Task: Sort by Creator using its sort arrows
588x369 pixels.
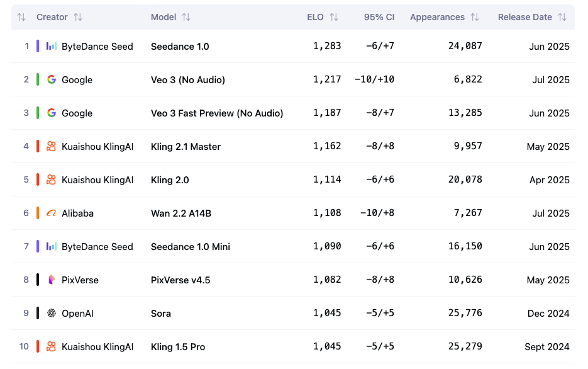Action: (78, 17)
